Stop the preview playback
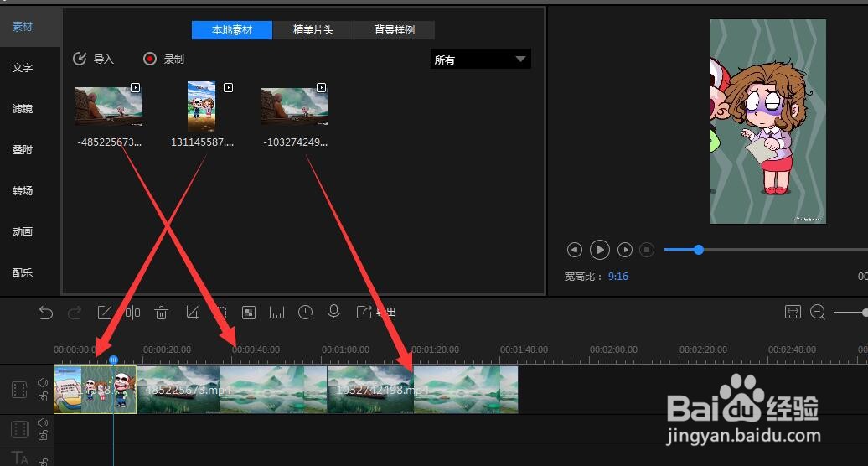The image size is (868, 466). (x=647, y=250)
